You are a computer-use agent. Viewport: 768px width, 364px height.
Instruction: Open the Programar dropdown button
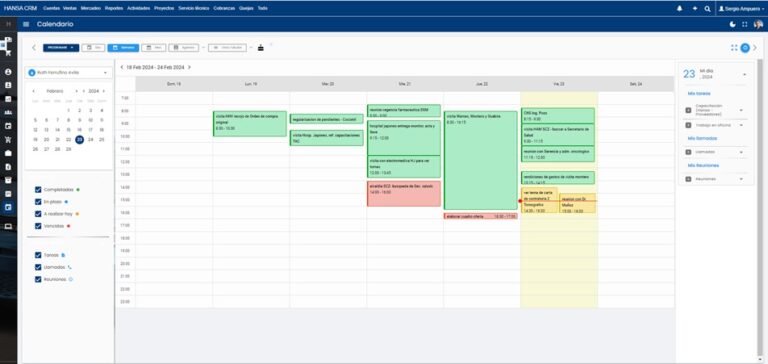[x=61, y=48]
